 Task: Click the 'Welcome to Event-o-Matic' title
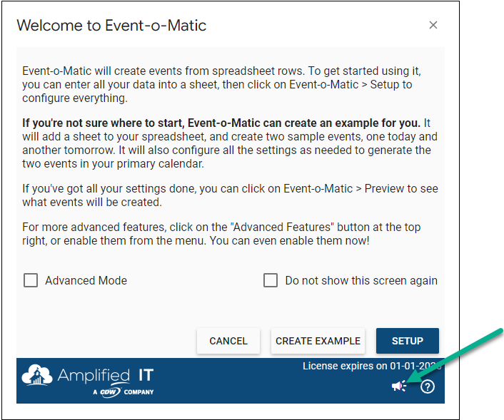[x=111, y=26]
